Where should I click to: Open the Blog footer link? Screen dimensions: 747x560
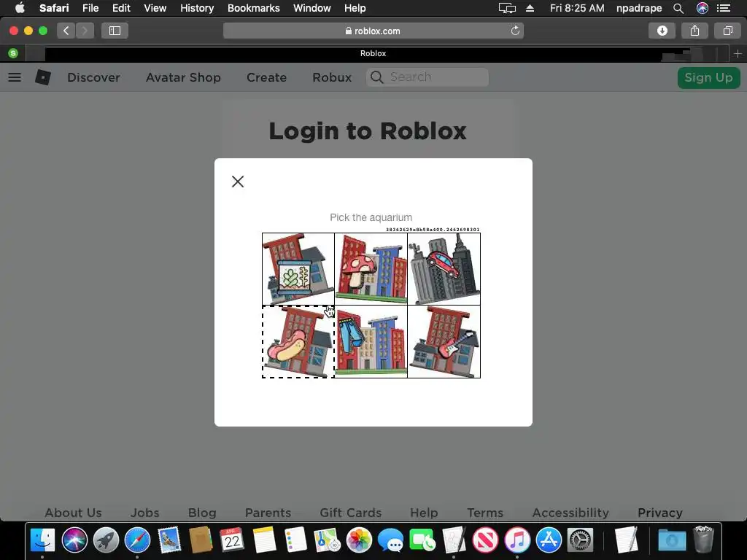tap(202, 513)
